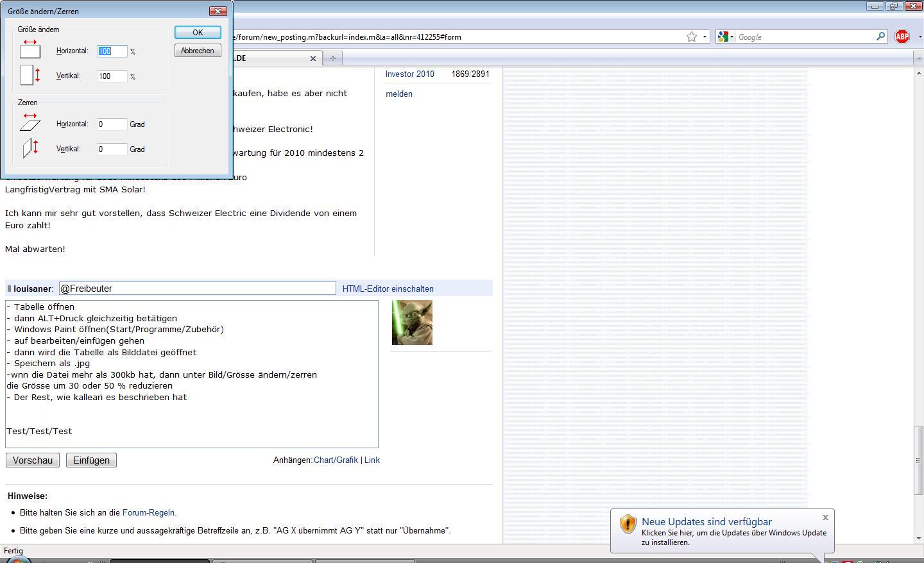Click the warning shield in the update notification
Screen dimensions: 924x563
(x=628, y=524)
